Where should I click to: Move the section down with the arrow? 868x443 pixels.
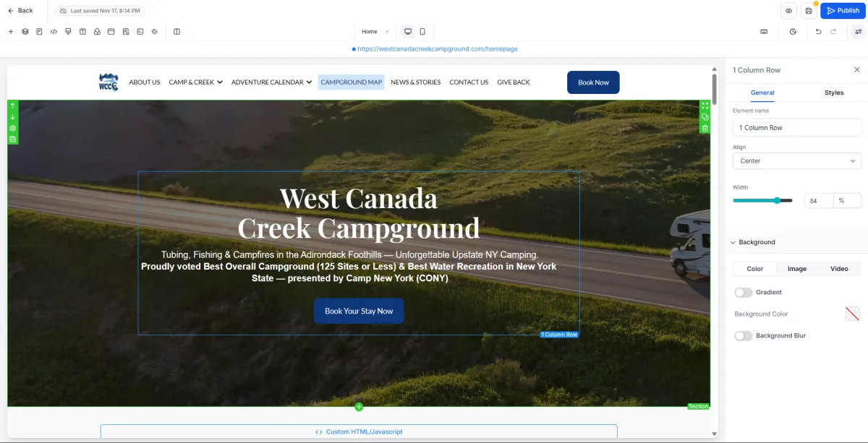(x=12, y=117)
